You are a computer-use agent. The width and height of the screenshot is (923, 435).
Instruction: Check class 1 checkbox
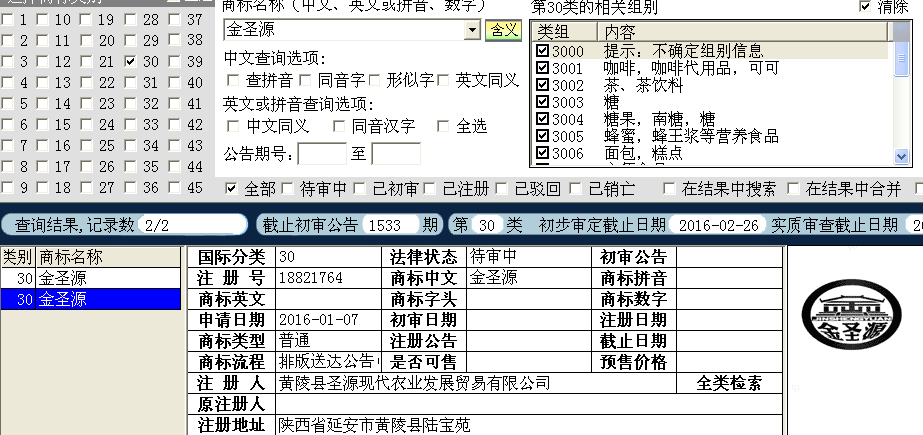point(7,20)
